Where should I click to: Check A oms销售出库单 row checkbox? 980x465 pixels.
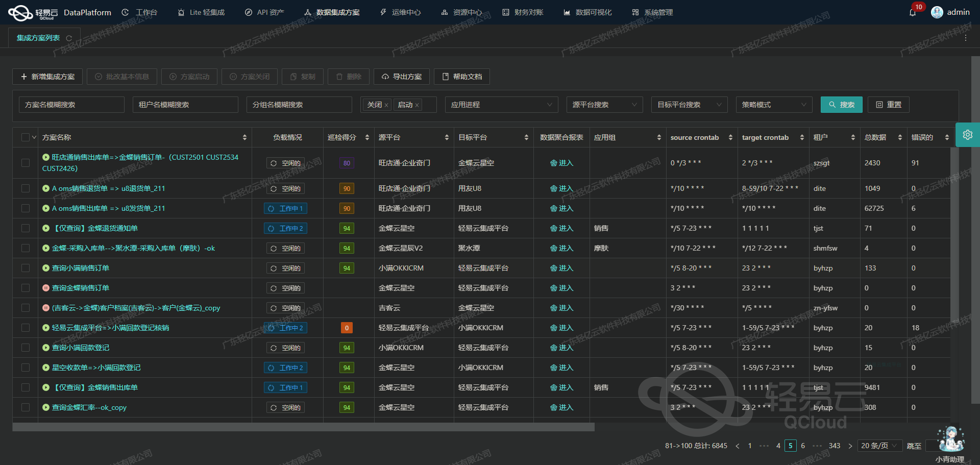[26, 208]
